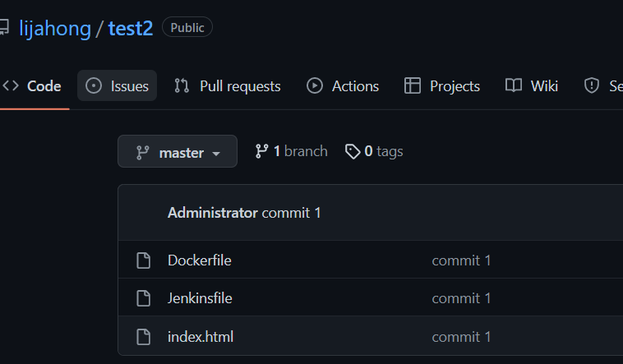View the 1 branch link
The image size is (623, 364).
click(291, 151)
